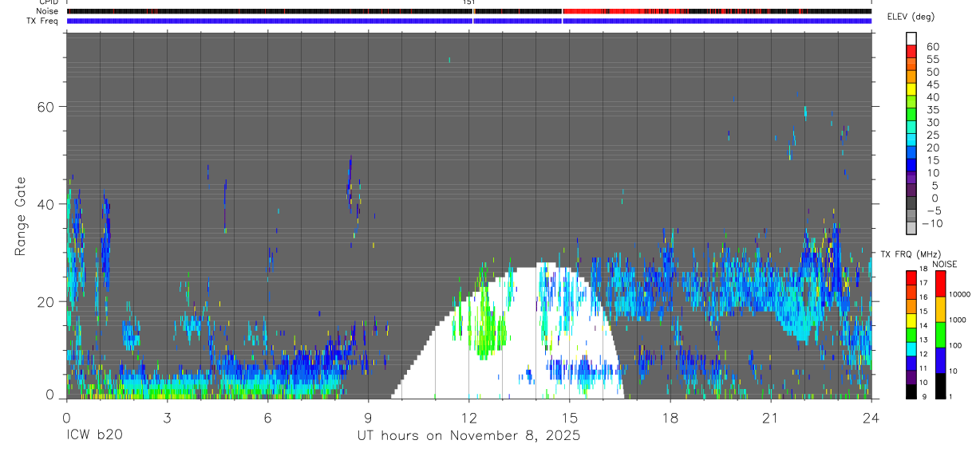Click the "TX Freq" row label at top left
The height and width of the screenshot is (452, 980).
[x=42, y=20]
